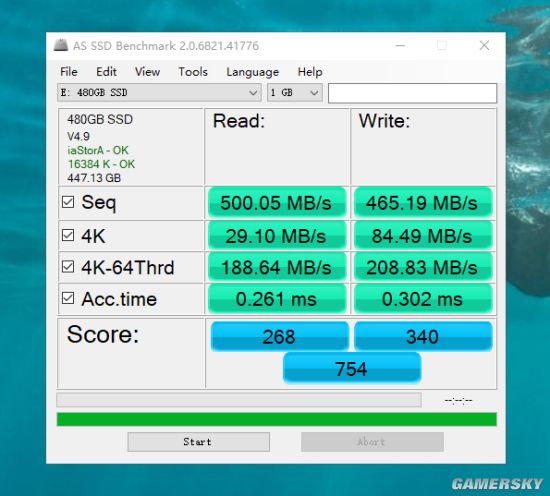550x496 pixels.
Task: Open the 1 GB test size dropdown
Action: point(295,93)
